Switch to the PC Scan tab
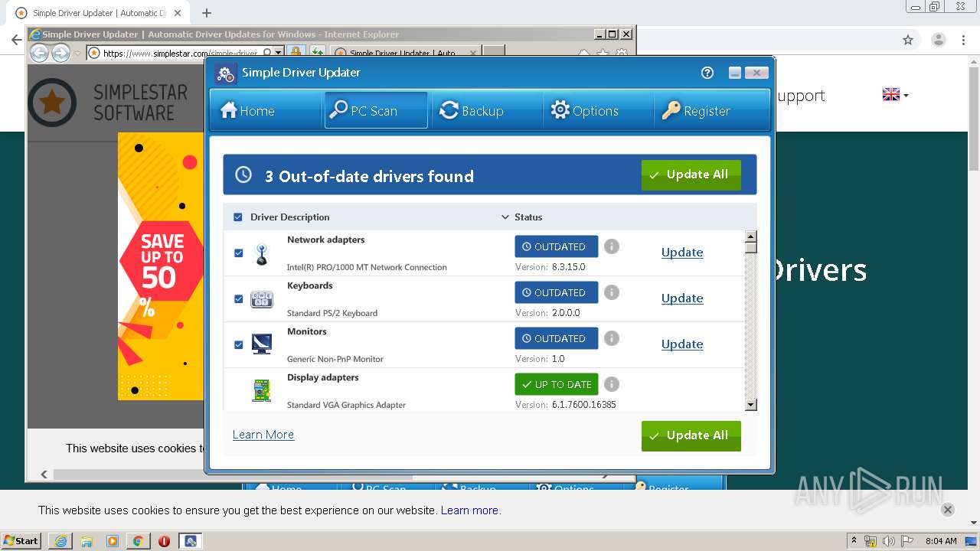The image size is (980, 551). (376, 111)
